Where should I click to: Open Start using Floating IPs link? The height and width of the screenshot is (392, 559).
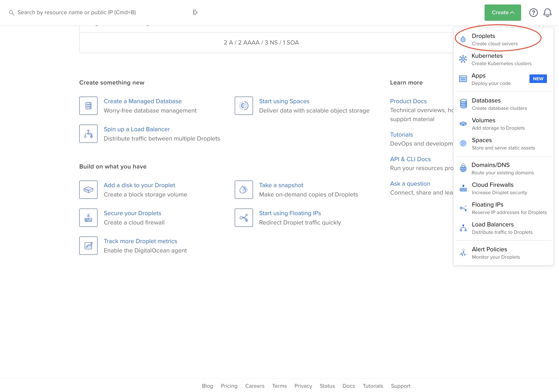(290, 213)
